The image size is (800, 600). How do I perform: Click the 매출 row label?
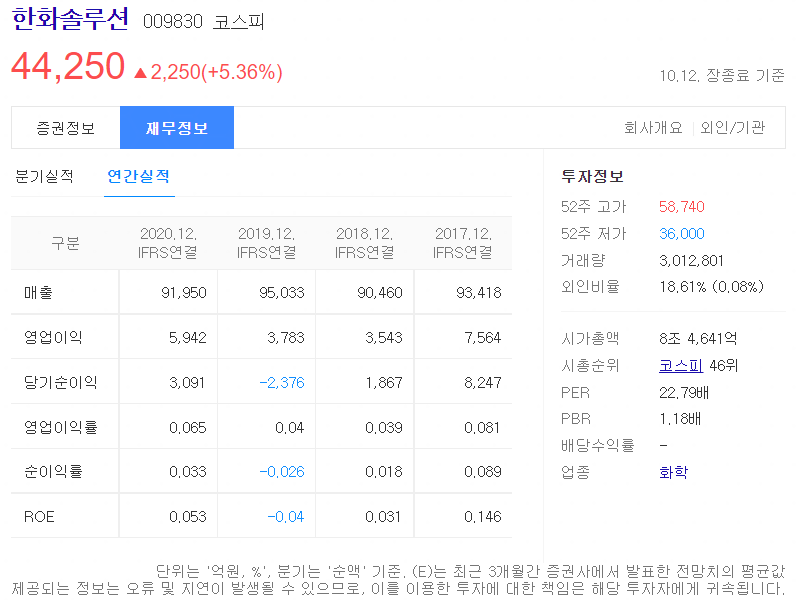38,292
